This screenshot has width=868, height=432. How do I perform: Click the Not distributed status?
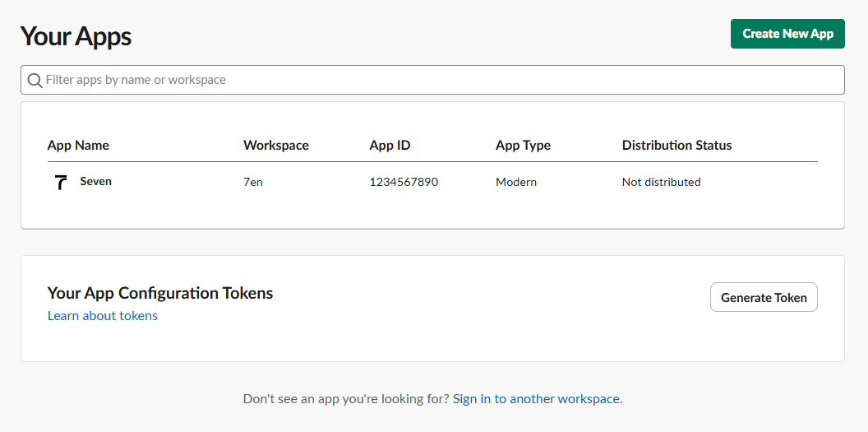pyautogui.click(x=661, y=182)
